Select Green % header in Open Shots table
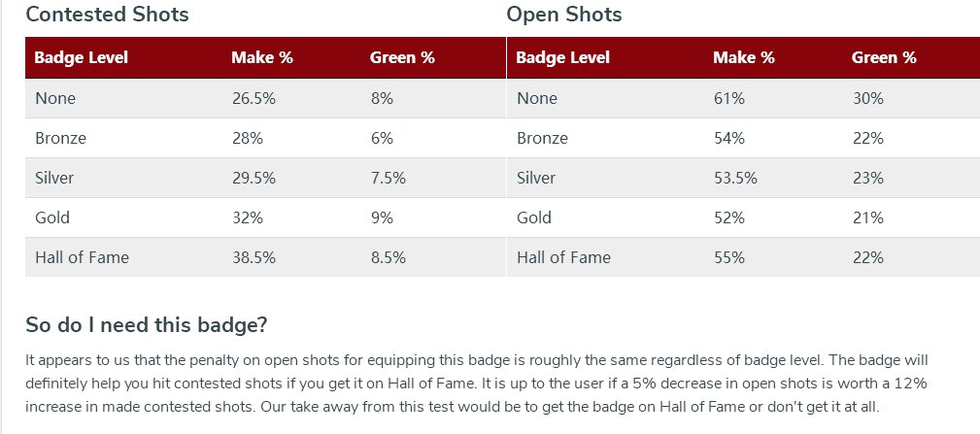Screen dimensions: 980x434 [884, 58]
